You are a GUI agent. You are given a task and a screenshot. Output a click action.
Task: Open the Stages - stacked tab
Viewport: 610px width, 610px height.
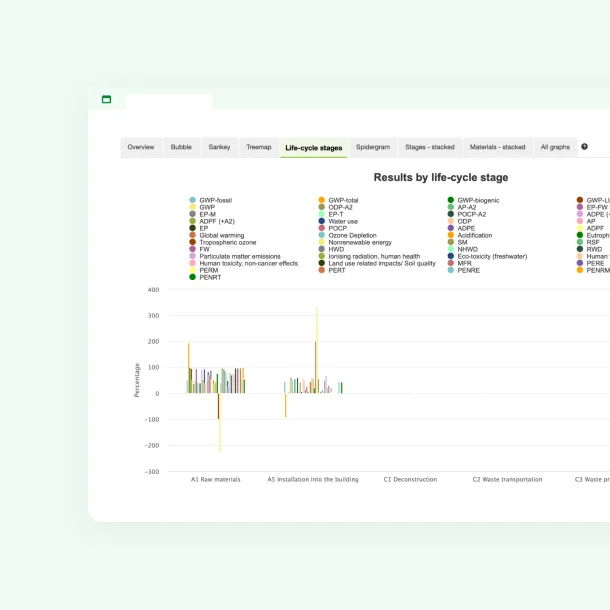430,147
